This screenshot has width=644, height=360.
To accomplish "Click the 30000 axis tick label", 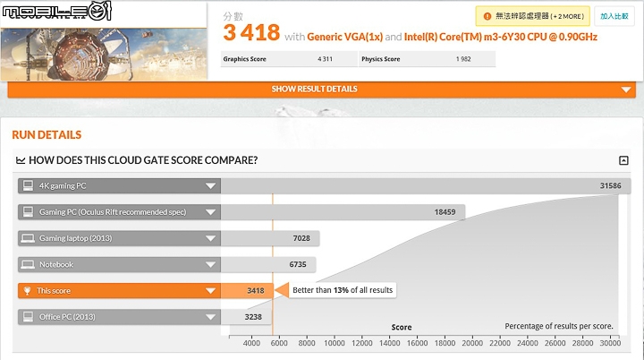I will [x=610, y=343].
